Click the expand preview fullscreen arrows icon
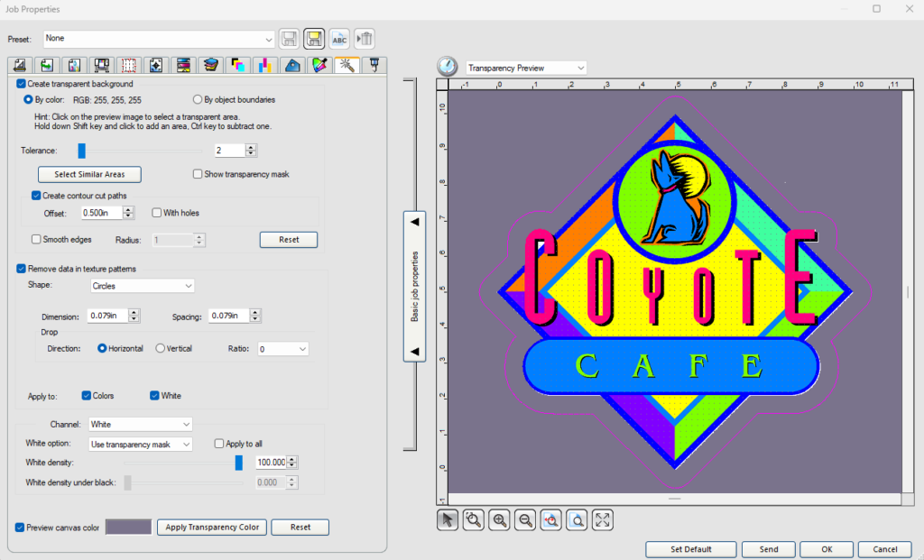The height and width of the screenshot is (560, 924). tap(602, 520)
